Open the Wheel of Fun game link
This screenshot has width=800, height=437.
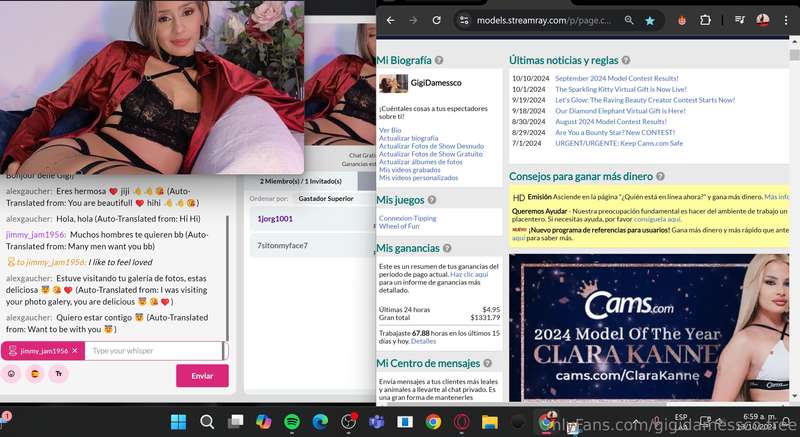[x=399, y=226]
